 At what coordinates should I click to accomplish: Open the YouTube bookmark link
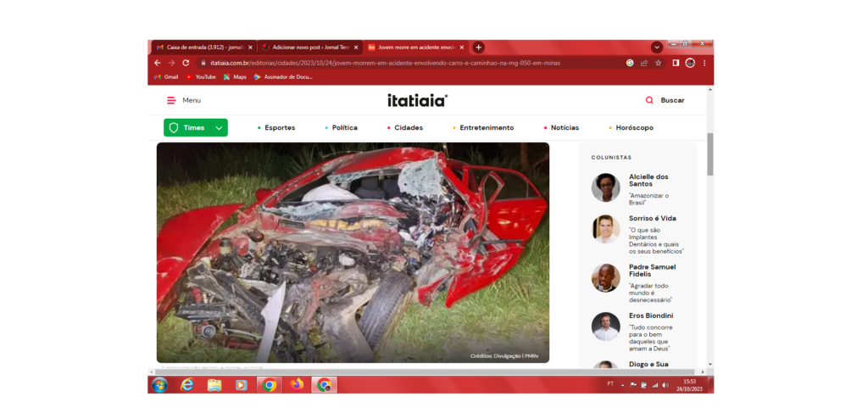click(205, 77)
